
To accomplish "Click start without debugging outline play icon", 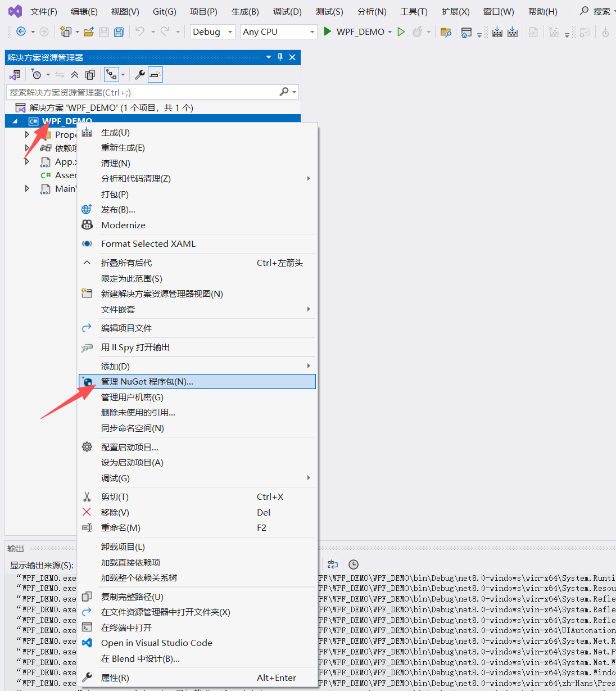I will [401, 32].
